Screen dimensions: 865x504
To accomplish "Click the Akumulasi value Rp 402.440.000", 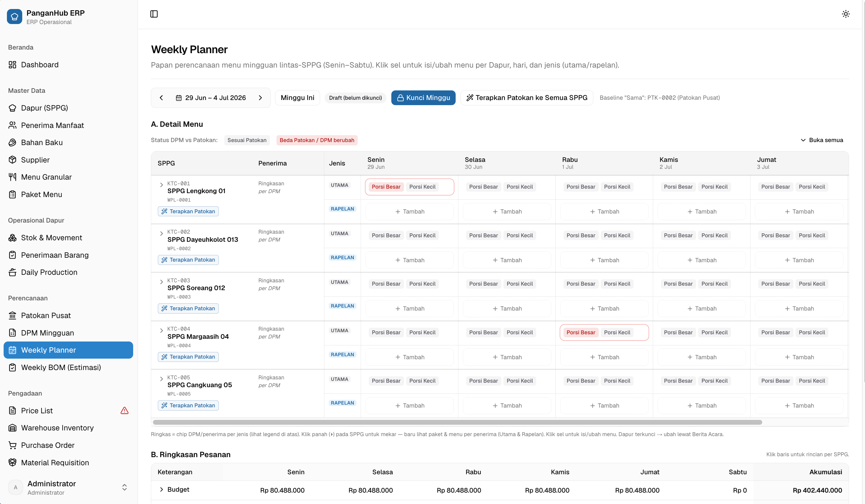I will click(817, 490).
